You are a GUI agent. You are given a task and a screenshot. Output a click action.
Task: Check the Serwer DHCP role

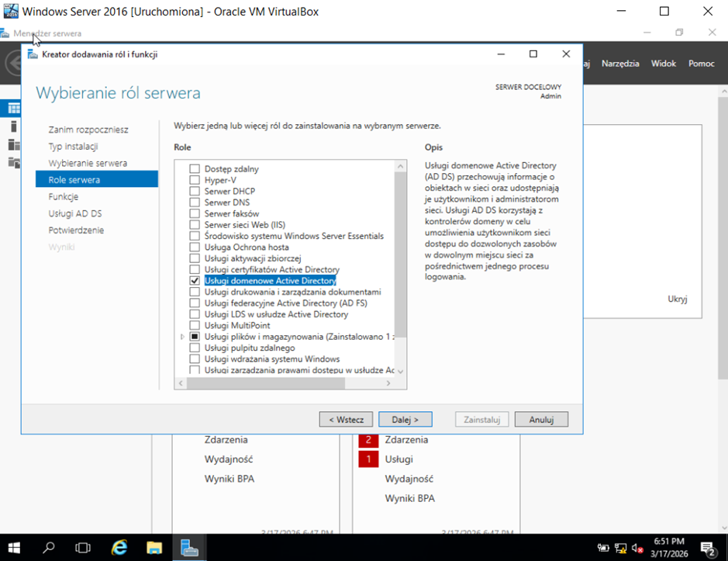point(195,191)
